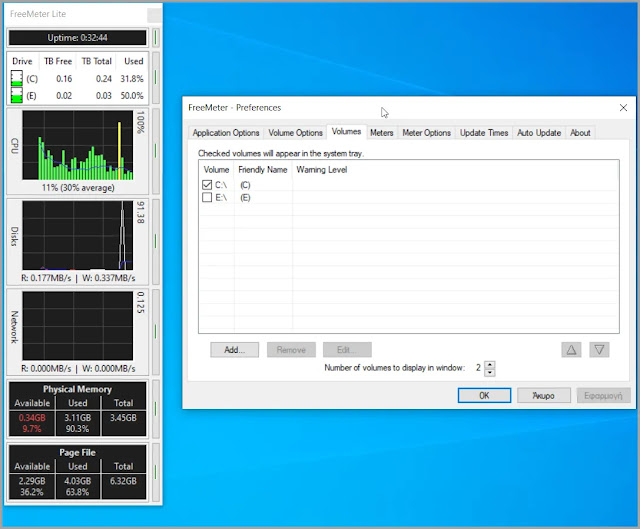
Task: Click the green grip beside Physical Memory panel
Action: point(156,409)
